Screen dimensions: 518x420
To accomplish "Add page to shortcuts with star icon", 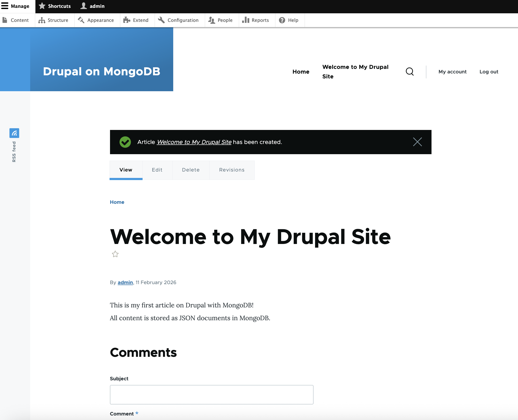I will (115, 254).
